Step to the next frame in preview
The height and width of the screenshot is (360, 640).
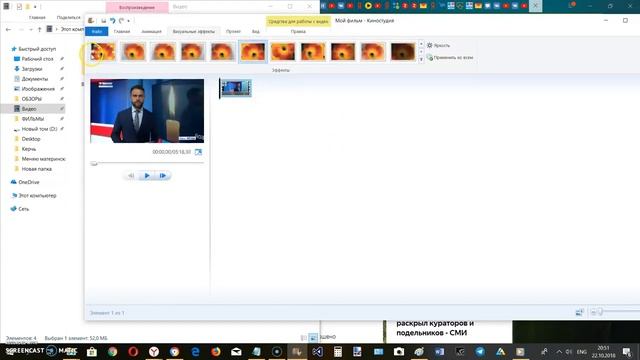tap(163, 176)
